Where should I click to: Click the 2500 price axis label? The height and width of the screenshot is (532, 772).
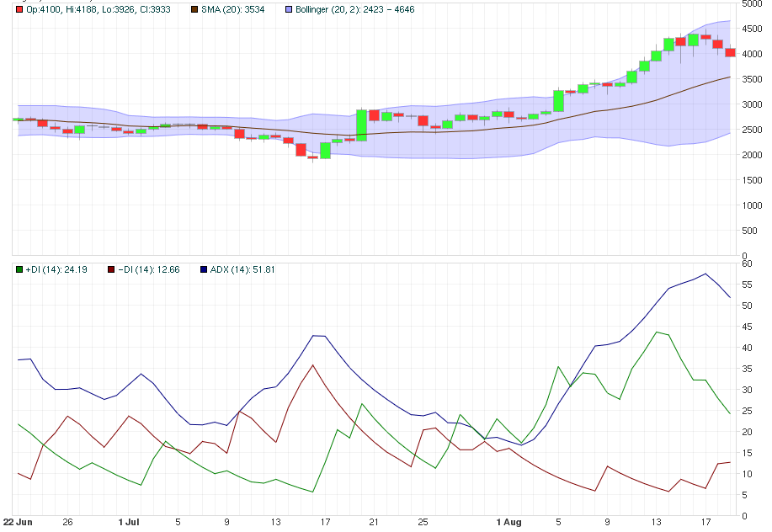click(x=752, y=130)
